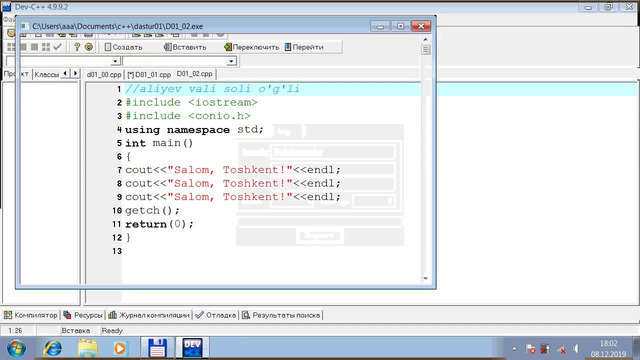Click the Переключить (Toggle) bookmark button

251,47
